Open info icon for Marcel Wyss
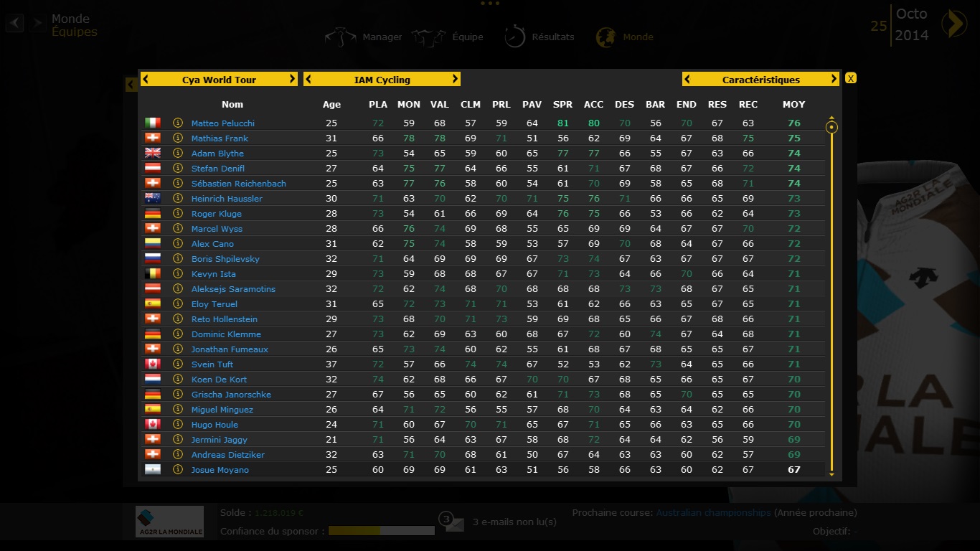980x551 pixels. pyautogui.click(x=178, y=228)
